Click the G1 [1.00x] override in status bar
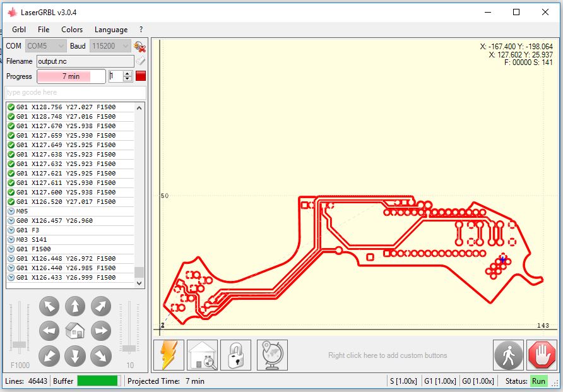The width and height of the screenshot is (563, 392). pos(440,381)
